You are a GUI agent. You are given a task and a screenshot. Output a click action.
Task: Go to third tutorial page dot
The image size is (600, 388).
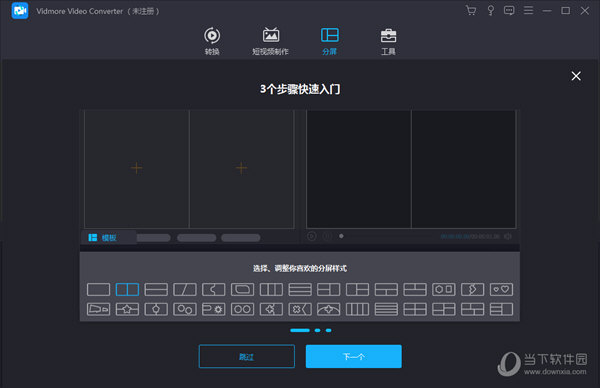(x=329, y=330)
